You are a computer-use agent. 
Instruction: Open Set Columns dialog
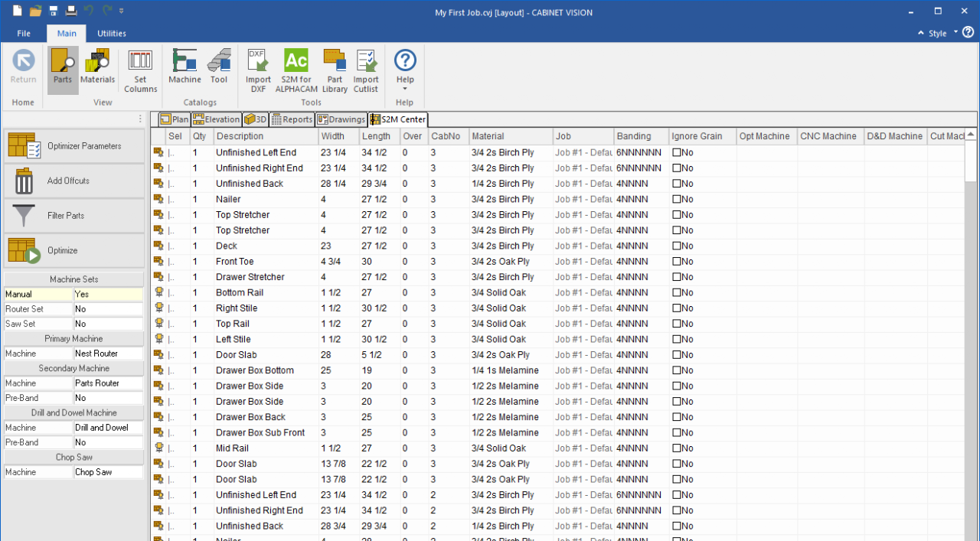[140, 71]
